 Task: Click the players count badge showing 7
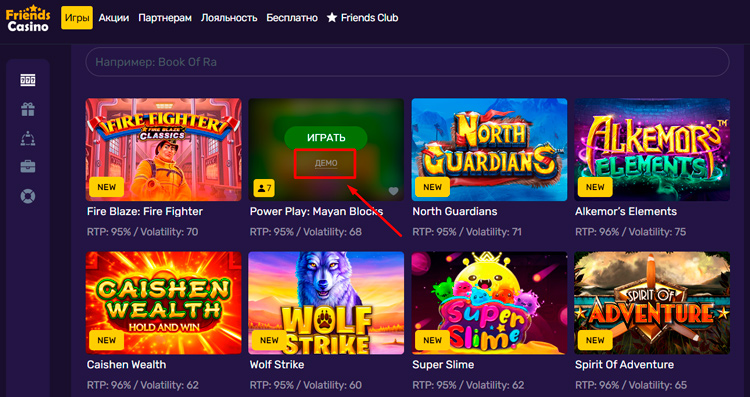click(x=264, y=188)
